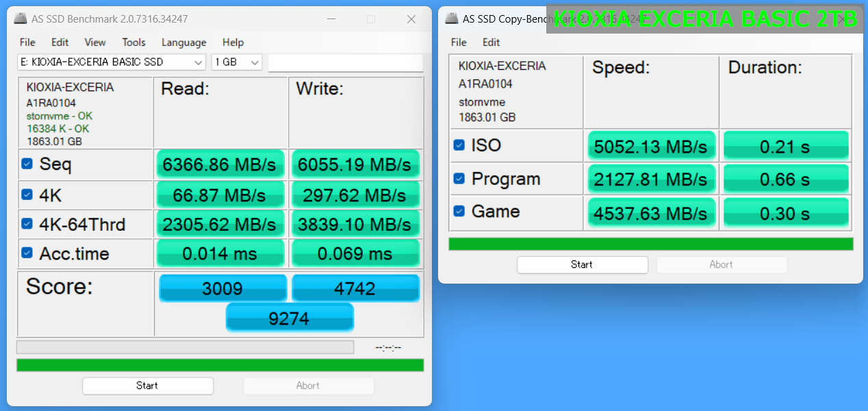Click Start in the Copy-Benchmark window
868x411 pixels.
pyautogui.click(x=582, y=264)
